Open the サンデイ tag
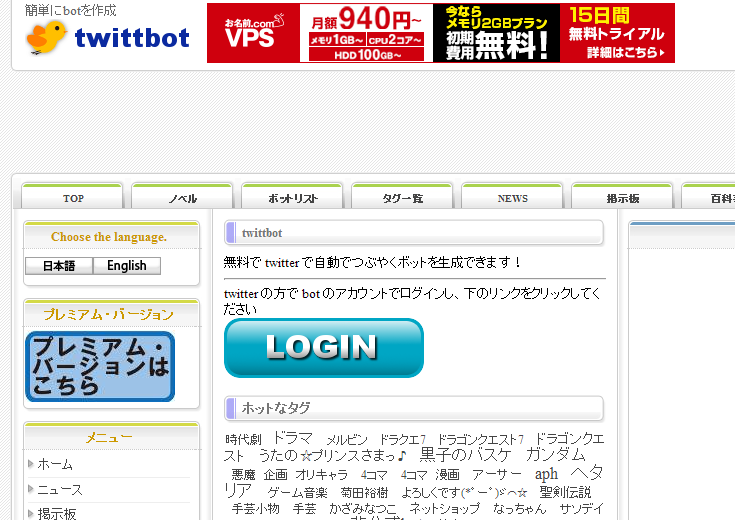The height and width of the screenshot is (520, 735). pos(582,508)
